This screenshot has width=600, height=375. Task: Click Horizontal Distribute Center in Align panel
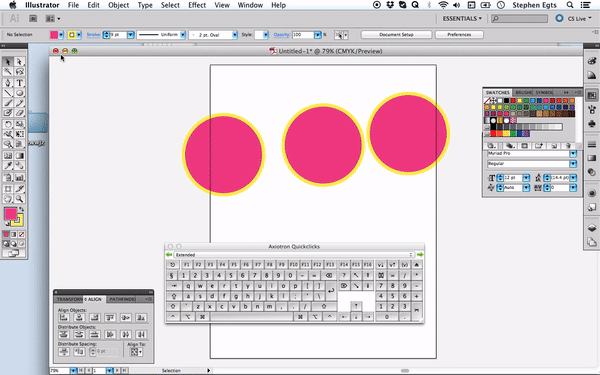click(x=126, y=334)
